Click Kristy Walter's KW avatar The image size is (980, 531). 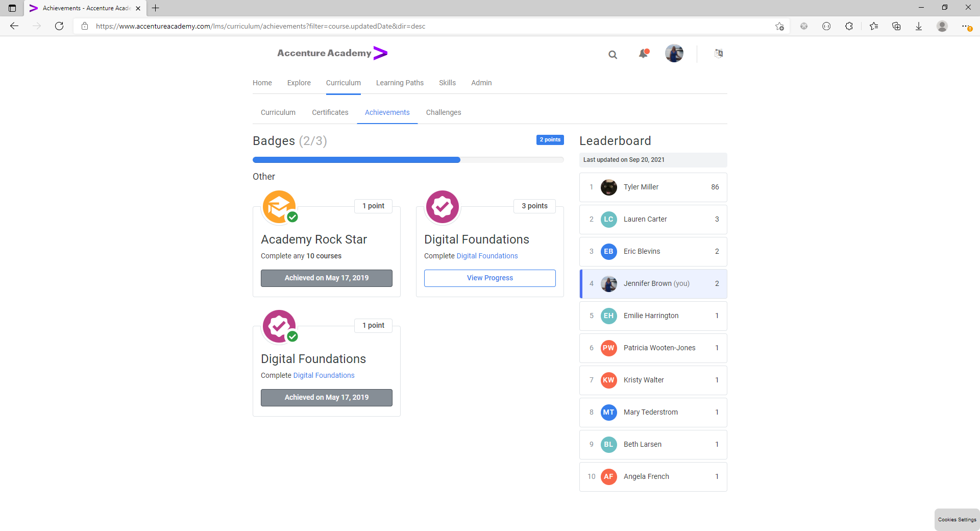coord(608,380)
